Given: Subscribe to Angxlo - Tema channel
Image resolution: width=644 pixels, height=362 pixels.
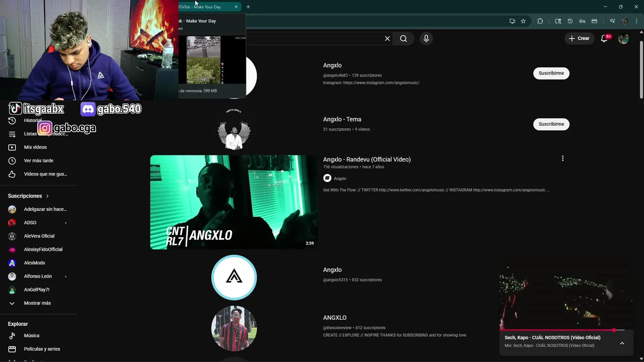Looking at the screenshot, I should [x=551, y=124].
